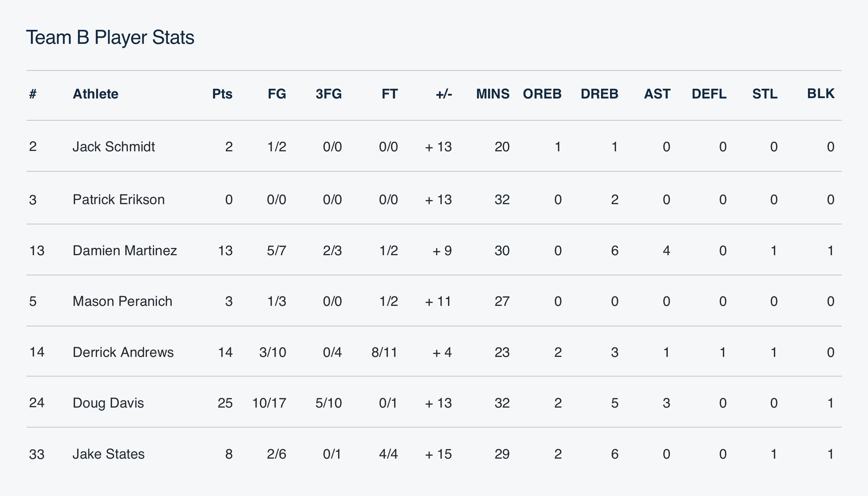Open Jake States' player row
Screen dimensions: 868x496
click(x=108, y=454)
